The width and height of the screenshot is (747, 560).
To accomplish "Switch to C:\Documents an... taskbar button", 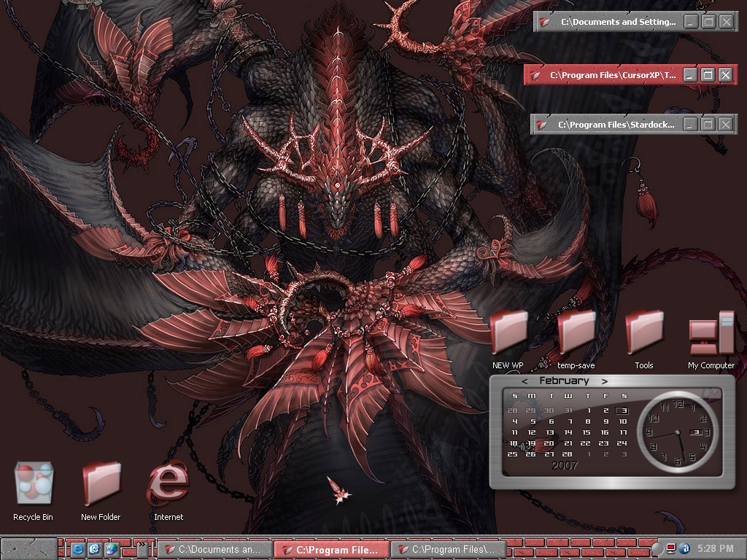I will 214,550.
